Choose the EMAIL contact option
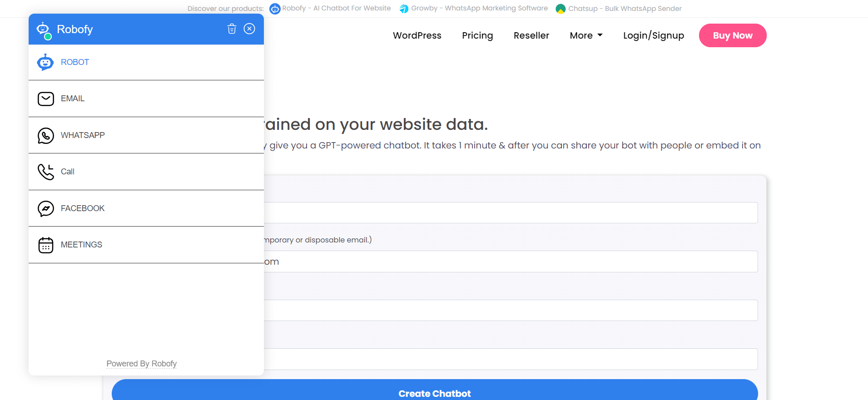This screenshot has height=400, width=868. [x=146, y=99]
